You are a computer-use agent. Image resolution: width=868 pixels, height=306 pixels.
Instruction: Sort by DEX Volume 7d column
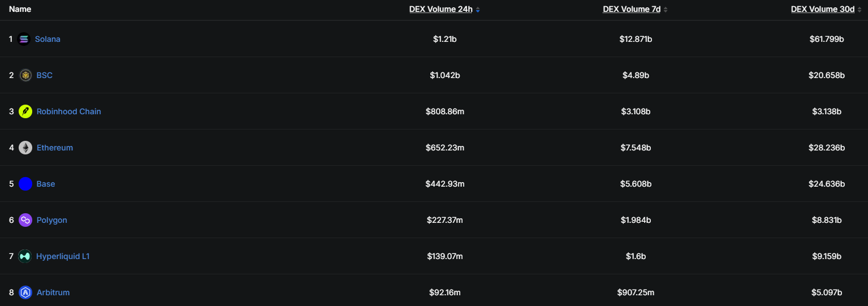[x=632, y=9]
